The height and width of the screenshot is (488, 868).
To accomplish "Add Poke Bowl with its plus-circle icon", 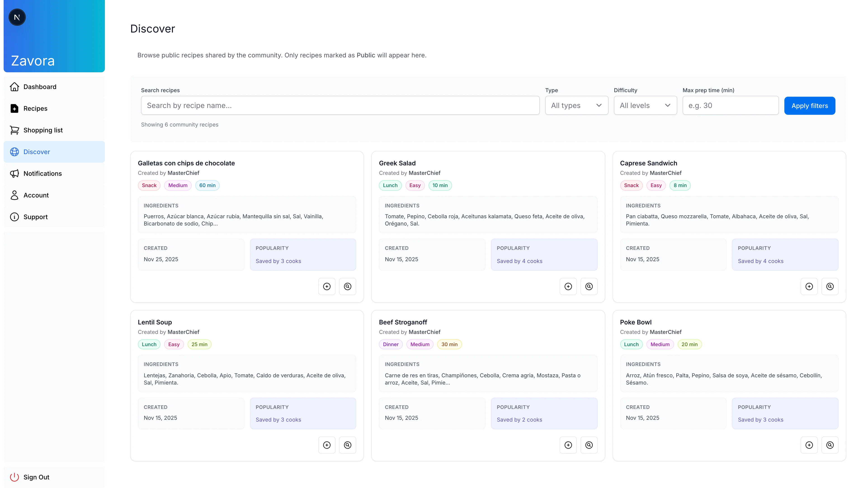I will pos(809,445).
